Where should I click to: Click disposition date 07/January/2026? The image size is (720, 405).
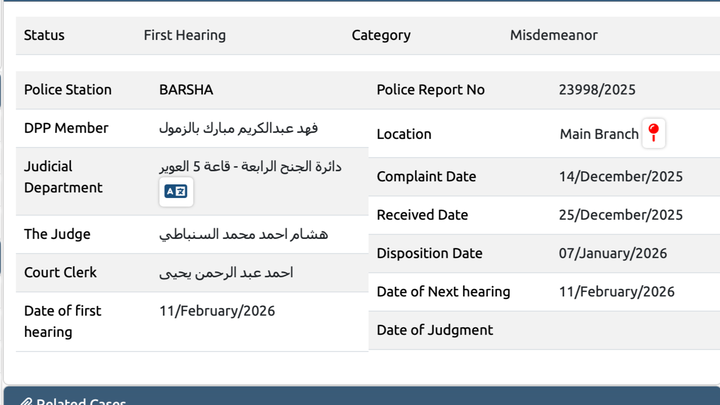click(613, 253)
